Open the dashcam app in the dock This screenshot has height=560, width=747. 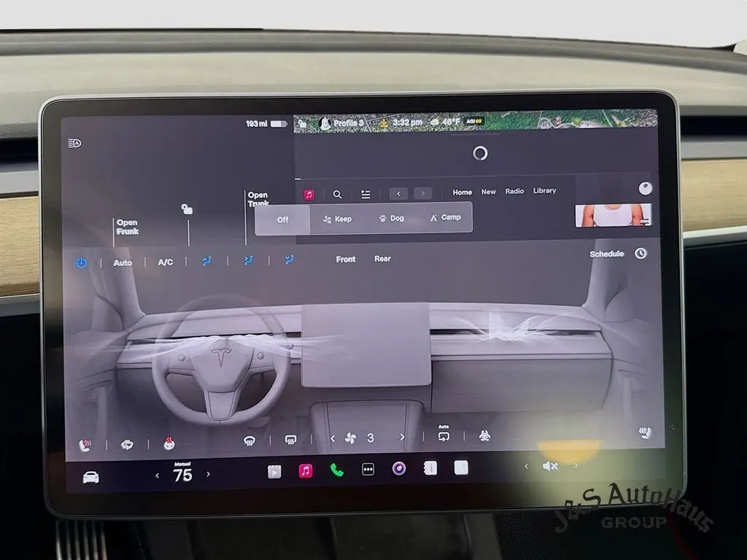[x=399, y=469]
